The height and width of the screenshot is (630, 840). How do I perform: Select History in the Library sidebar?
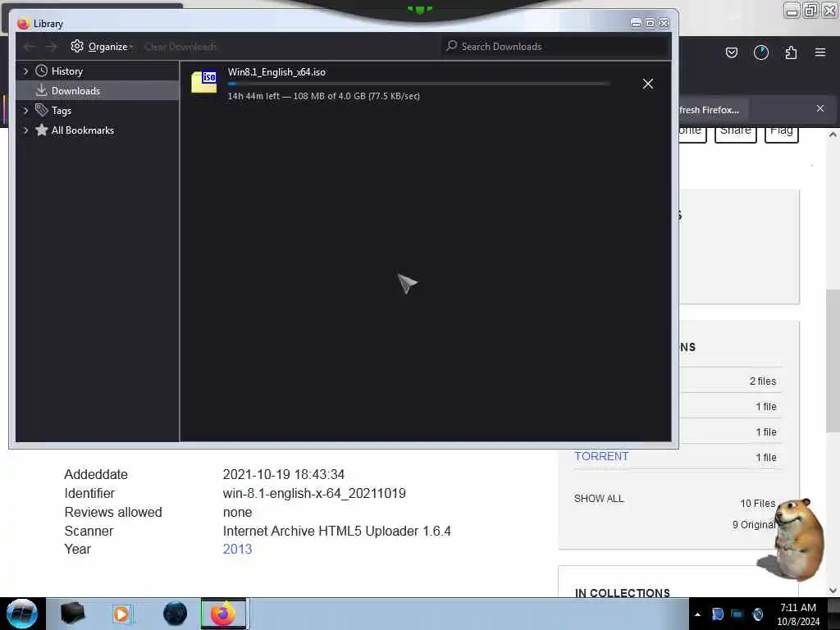point(66,71)
